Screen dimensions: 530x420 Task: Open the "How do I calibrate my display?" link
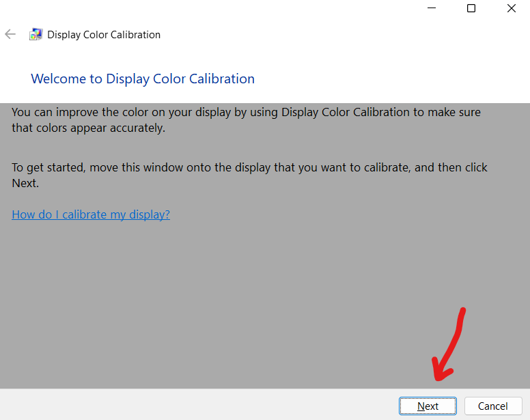tap(91, 214)
